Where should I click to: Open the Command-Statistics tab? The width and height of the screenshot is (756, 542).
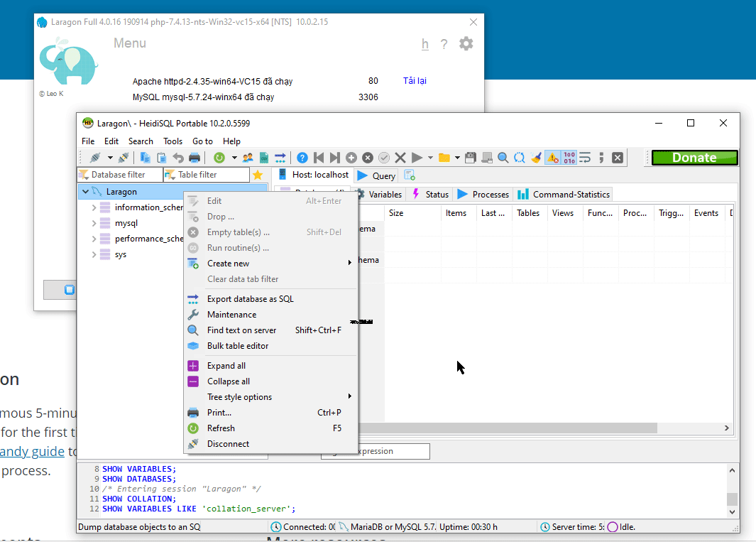563,195
